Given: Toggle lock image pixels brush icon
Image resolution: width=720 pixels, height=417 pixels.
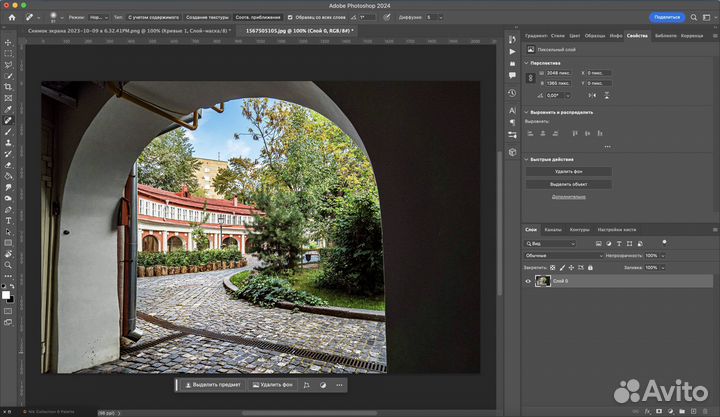Looking at the screenshot, I should click(562, 268).
